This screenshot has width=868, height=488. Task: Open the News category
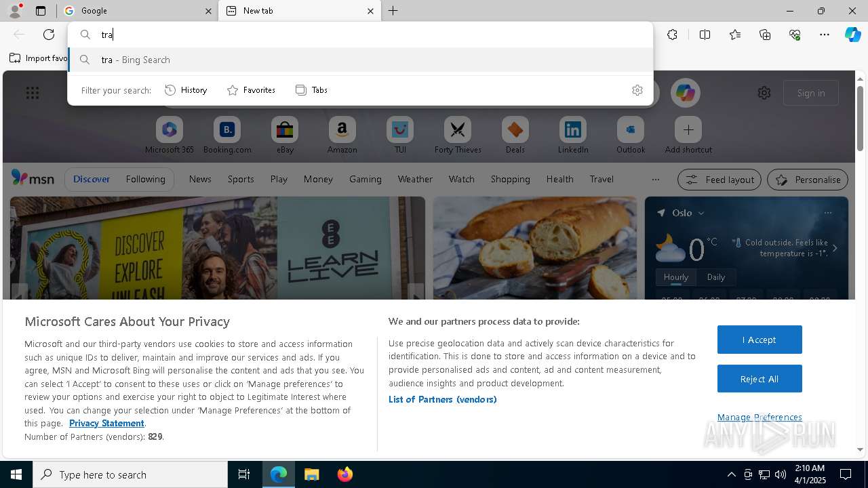(200, 179)
